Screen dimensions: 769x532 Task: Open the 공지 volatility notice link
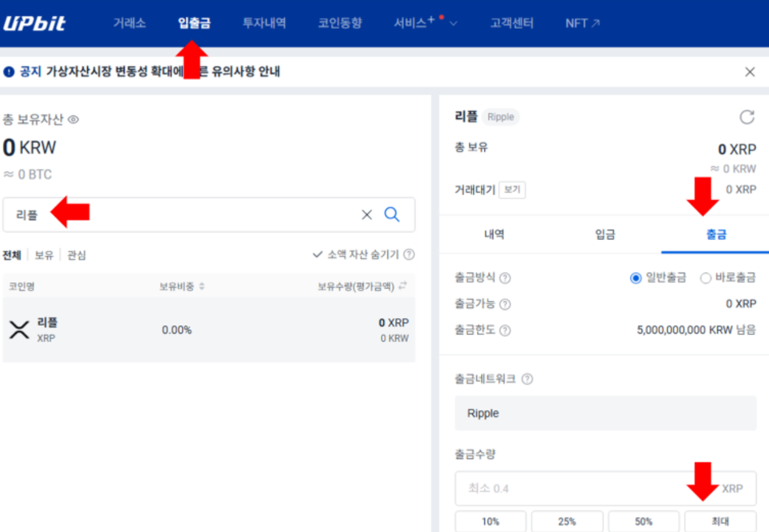pyautogui.click(x=151, y=72)
